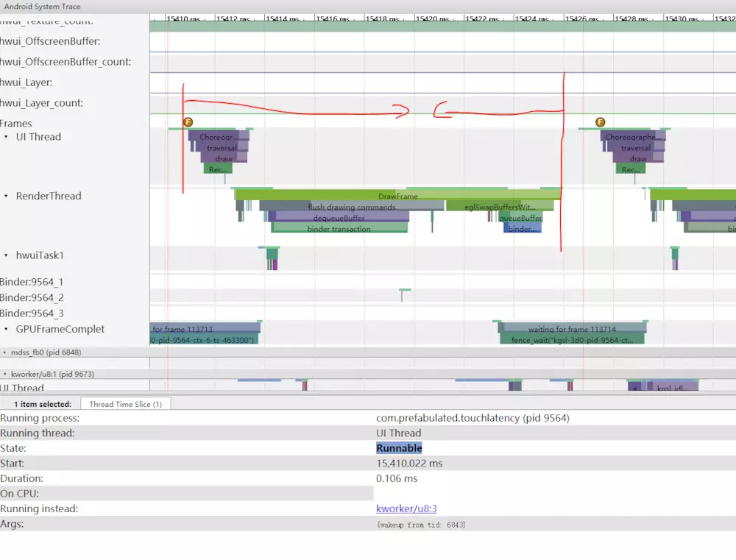Collapse the GPUFrameComplet track arrow
The image size is (736, 560).
[x=6, y=329]
